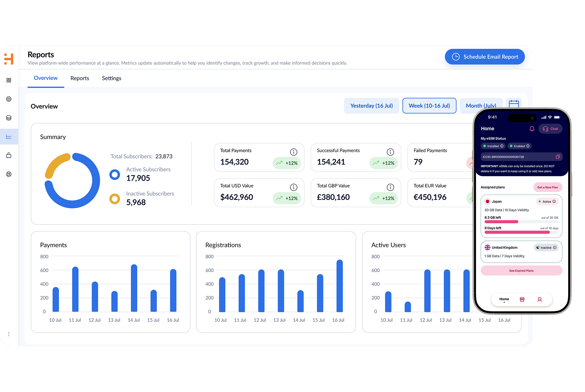The width and height of the screenshot is (585, 392).
Task: Click the analytics chart icon in sidebar
Action: point(9,137)
